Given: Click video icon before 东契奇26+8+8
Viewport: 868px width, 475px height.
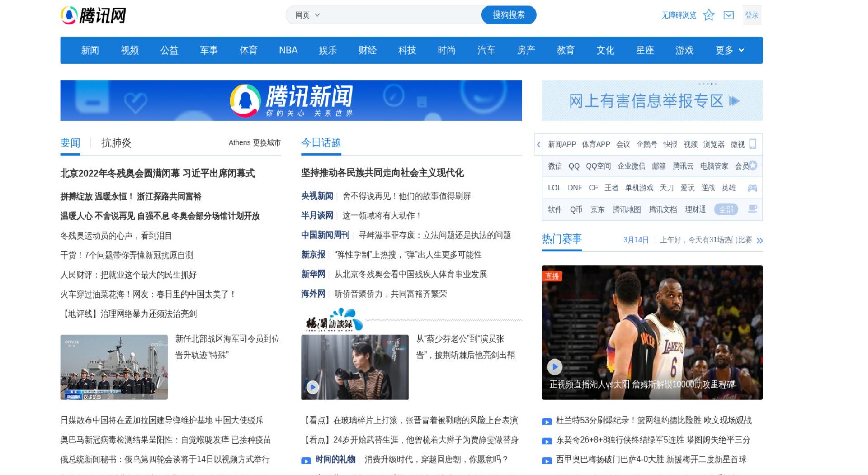Looking at the screenshot, I should click(547, 441).
